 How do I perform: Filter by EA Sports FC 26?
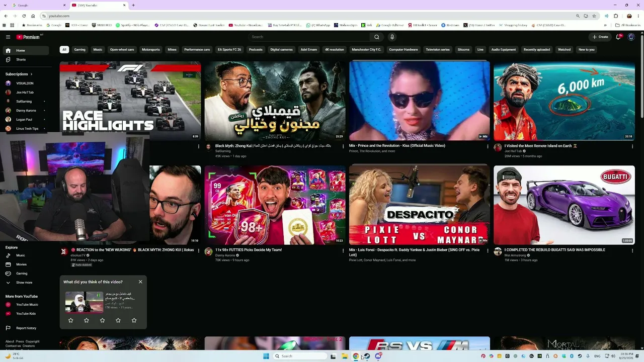[x=229, y=50]
